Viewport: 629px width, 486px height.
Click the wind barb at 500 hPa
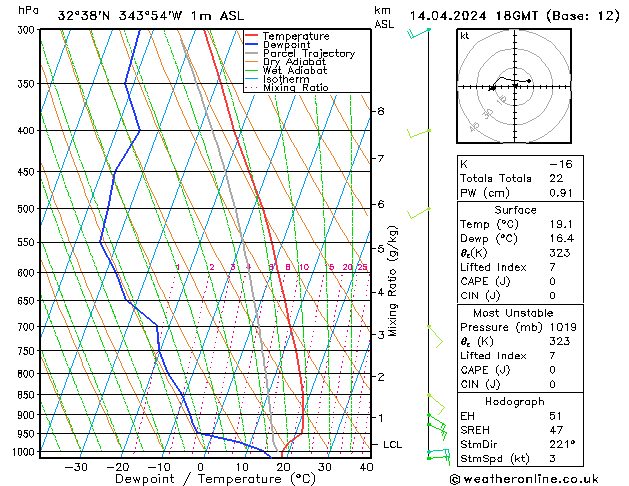point(419,213)
